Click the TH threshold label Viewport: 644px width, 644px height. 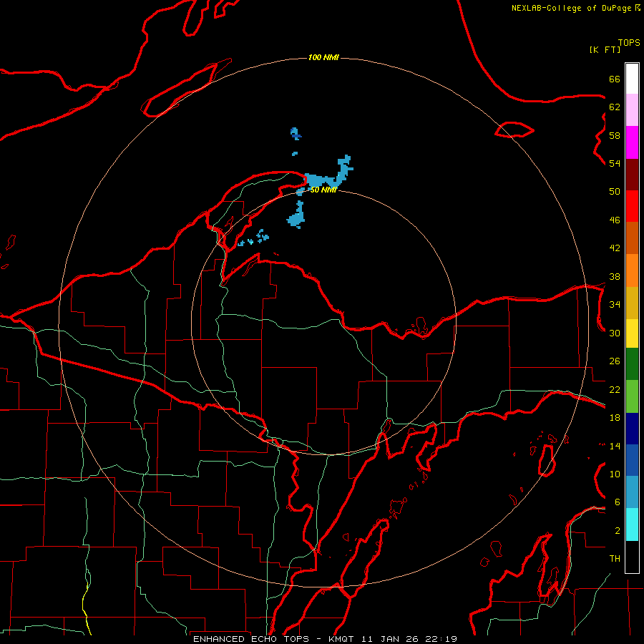(x=615, y=559)
